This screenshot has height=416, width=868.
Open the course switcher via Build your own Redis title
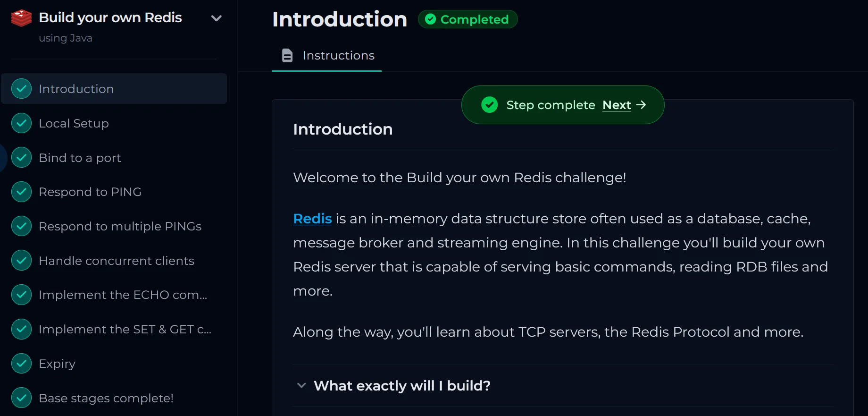pyautogui.click(x=110, y=17)
